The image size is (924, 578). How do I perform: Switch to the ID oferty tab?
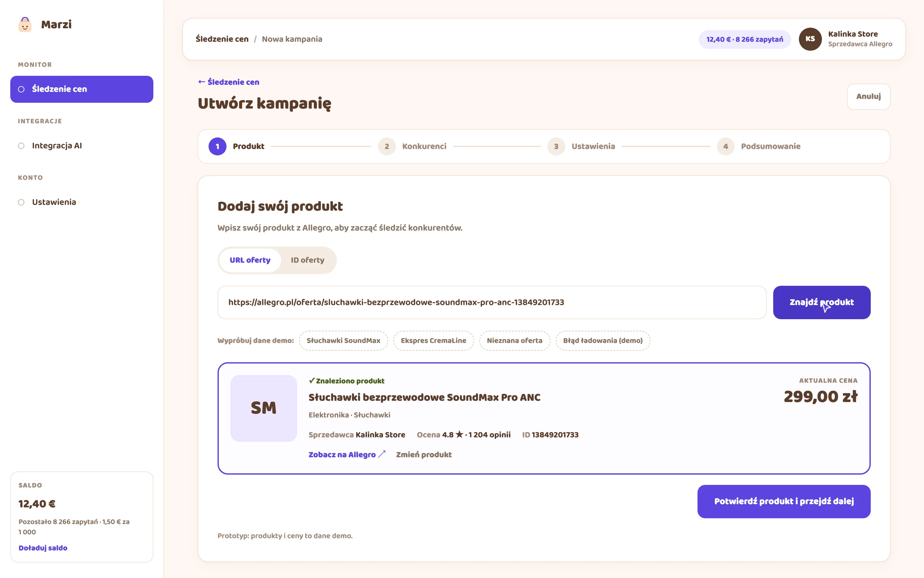click(307, 260)
